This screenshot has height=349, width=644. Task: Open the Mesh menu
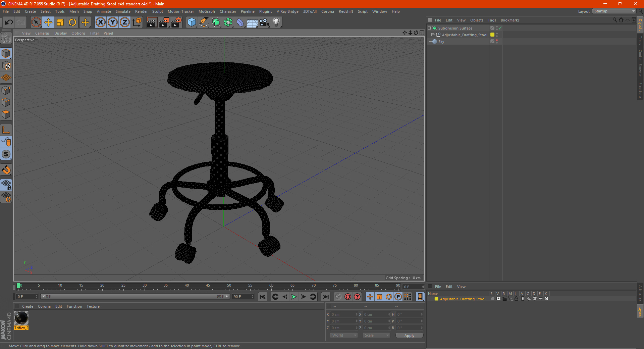[74, 11]
